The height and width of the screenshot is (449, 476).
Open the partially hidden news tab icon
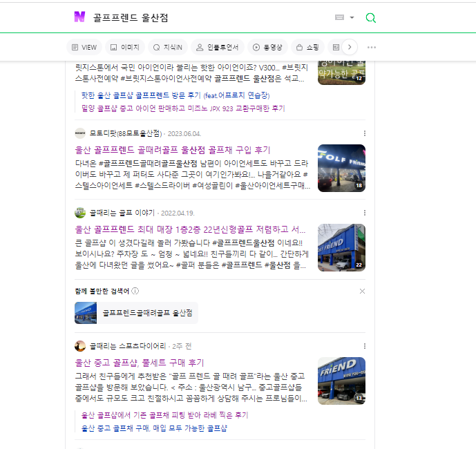tap(336, 48)
